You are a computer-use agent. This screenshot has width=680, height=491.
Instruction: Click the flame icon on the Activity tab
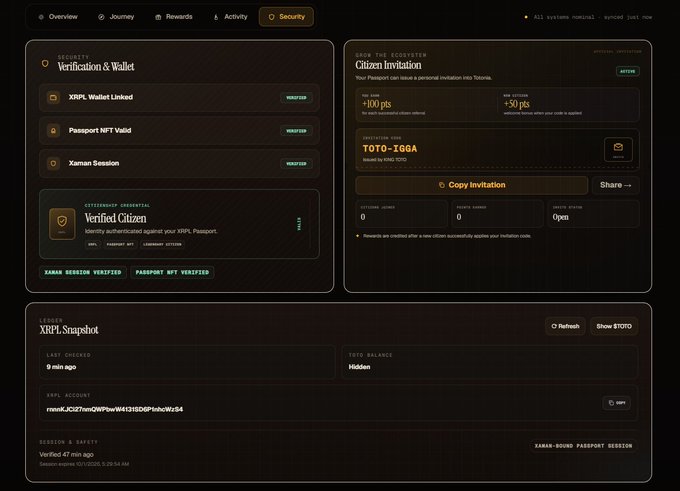coord(216,17)
